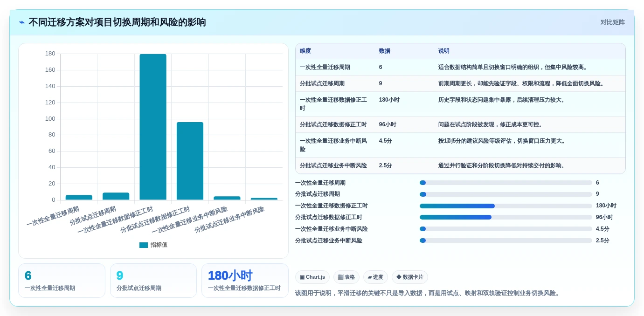This screenshot has width=644, height=316.
Task: Click progress bar for 分批试点迁移业务中断风险
Action: click(x=506, y=240)
